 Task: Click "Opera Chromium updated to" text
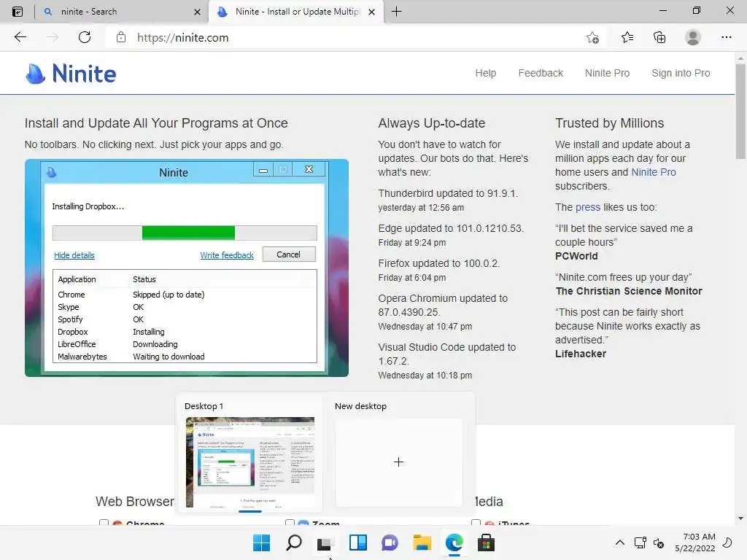[443, 298]
